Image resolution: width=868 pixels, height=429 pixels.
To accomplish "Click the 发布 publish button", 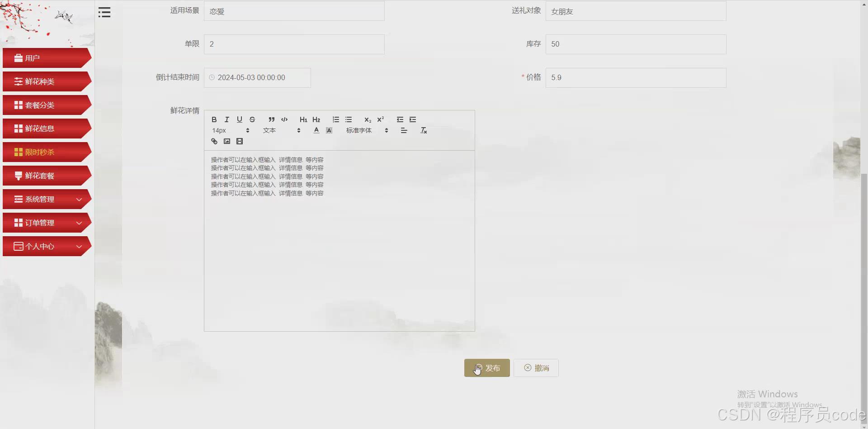I will 487,368.
